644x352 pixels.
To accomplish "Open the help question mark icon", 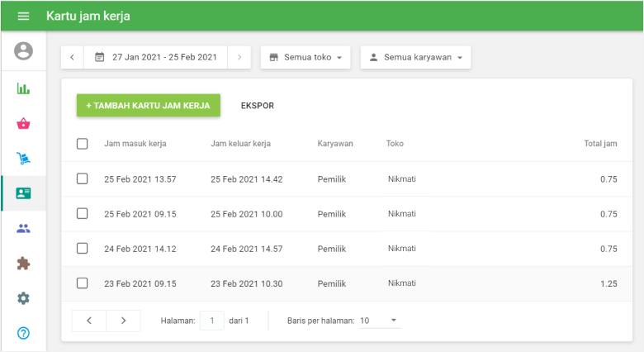I will pos(23,333).
